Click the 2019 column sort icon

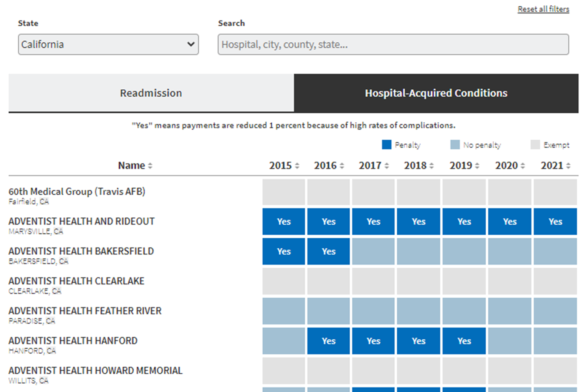(477, 166)
